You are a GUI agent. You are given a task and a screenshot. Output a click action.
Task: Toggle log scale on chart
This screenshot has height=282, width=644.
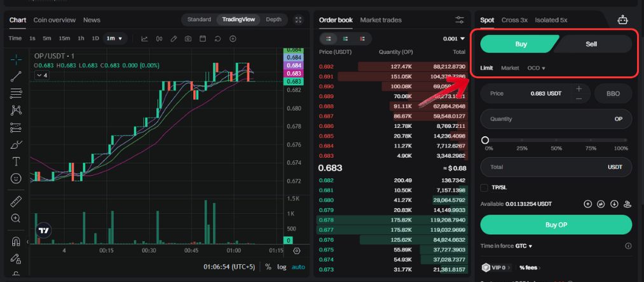tap(282, 267)
